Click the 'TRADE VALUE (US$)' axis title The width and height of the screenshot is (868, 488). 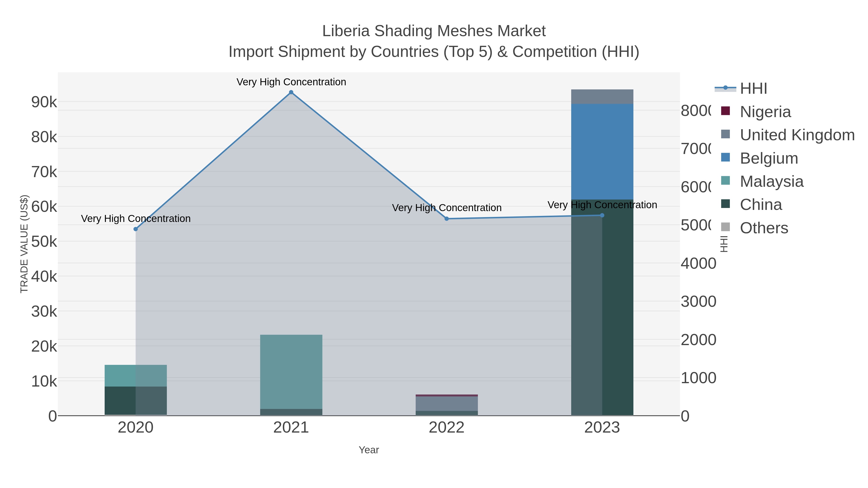click(24, 244)
